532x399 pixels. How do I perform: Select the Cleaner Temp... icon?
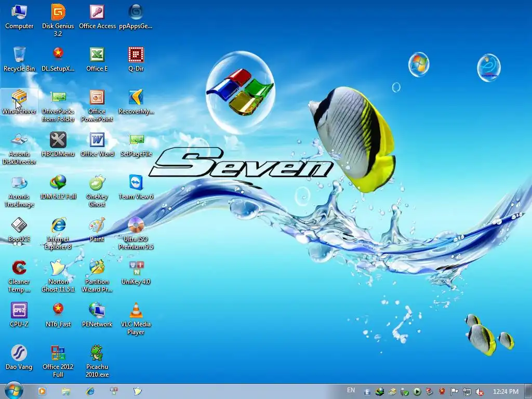(x=19, y=276)
